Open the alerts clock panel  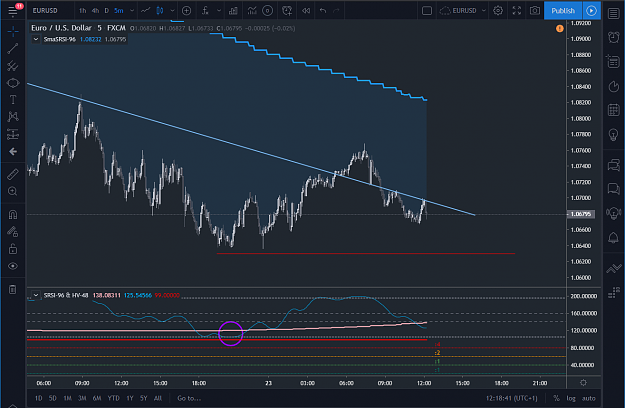[x=613, y=37]
